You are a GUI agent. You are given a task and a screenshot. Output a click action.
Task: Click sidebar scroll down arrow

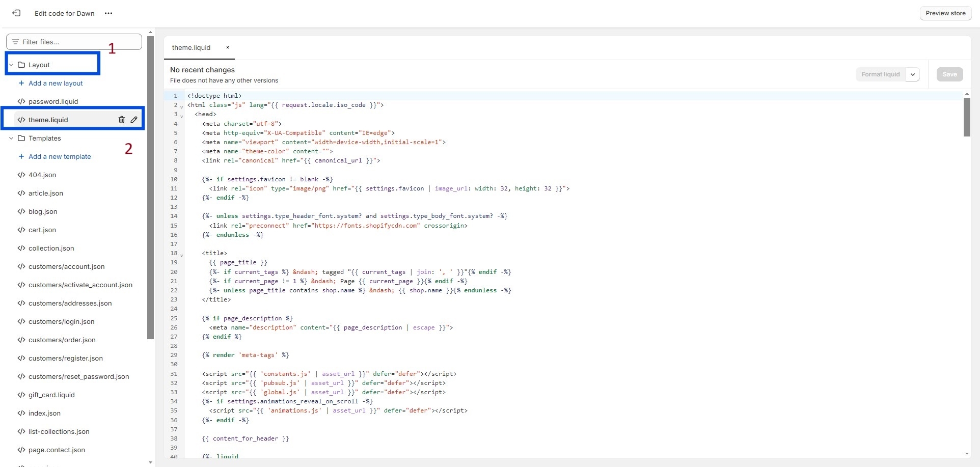[x=150, y=462]
